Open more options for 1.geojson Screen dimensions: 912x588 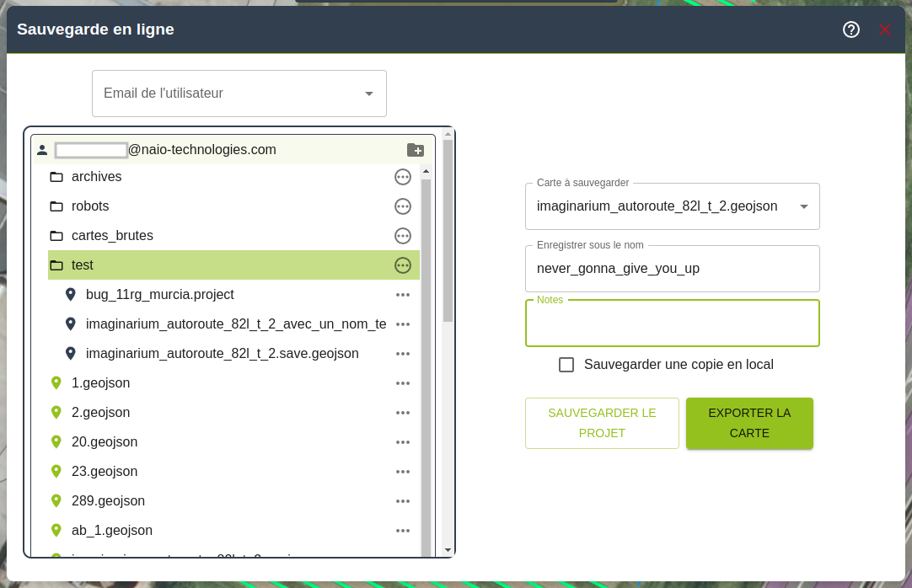coord(403,383)
